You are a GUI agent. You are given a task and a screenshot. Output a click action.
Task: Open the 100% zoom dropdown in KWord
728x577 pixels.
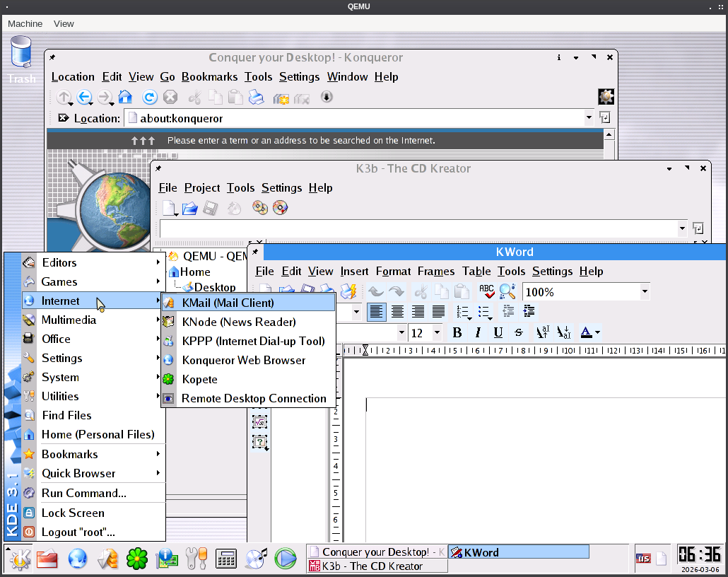(x=645, y=292)
